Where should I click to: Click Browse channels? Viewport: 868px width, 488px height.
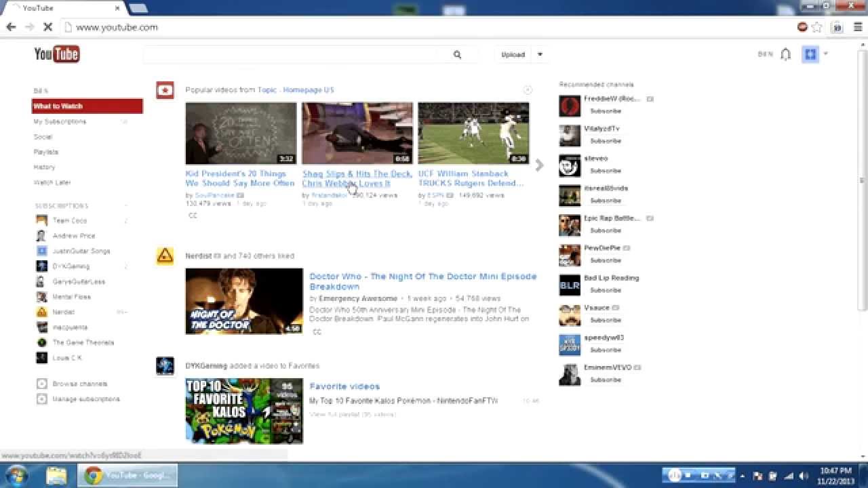(80, 384)
